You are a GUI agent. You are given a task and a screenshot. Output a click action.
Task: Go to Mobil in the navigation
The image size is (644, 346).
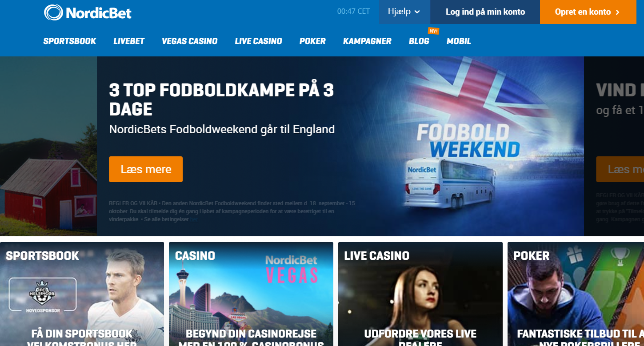click(459, 41)
